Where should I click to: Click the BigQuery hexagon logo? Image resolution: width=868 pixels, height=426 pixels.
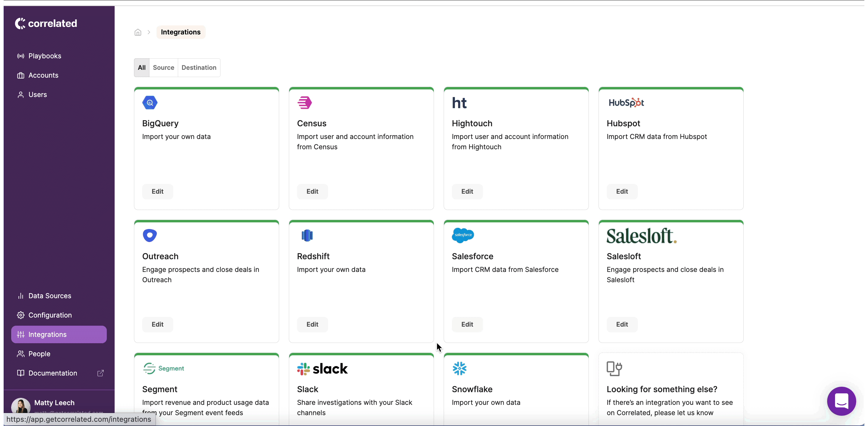click(x=150, y=103)
